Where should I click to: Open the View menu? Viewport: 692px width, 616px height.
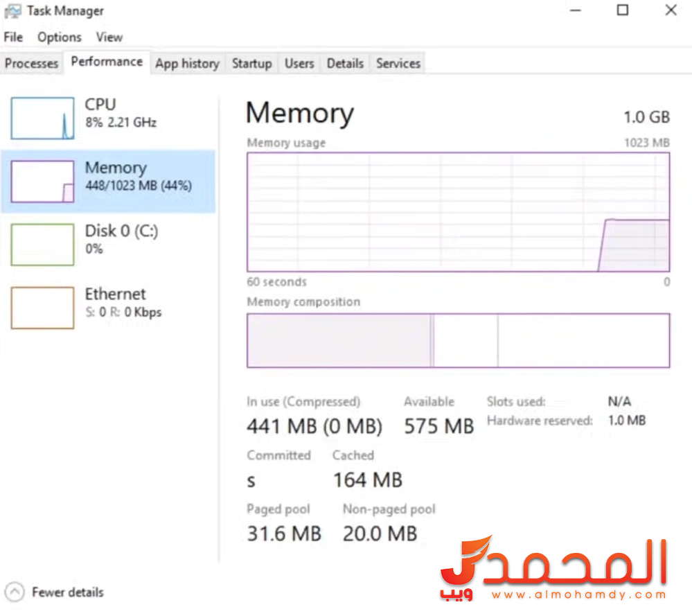(109, 37)
